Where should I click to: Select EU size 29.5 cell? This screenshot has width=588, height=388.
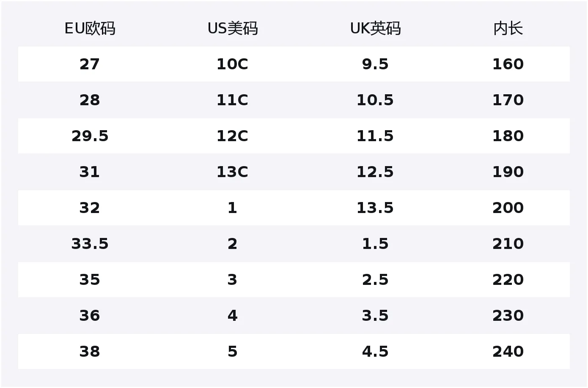point(90,136)
